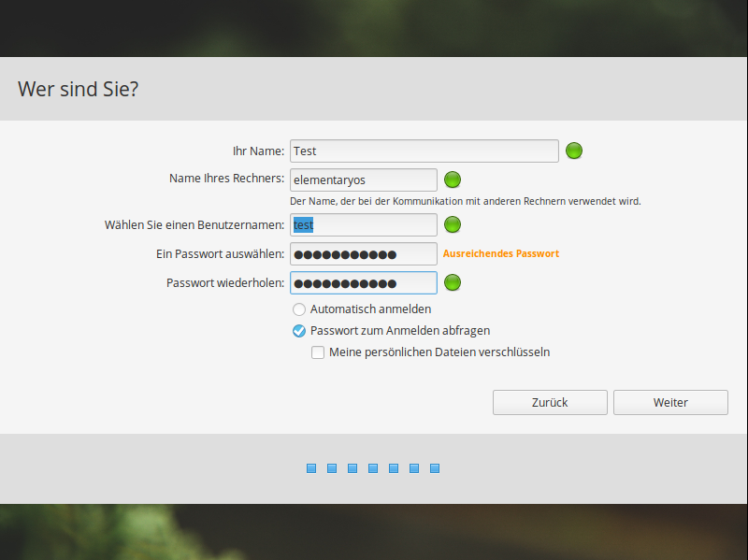Image resolution: width=748 pixels, height=560 pixels.
Task: Click the Passwort wiederholen field
Action: coord(363,282)
